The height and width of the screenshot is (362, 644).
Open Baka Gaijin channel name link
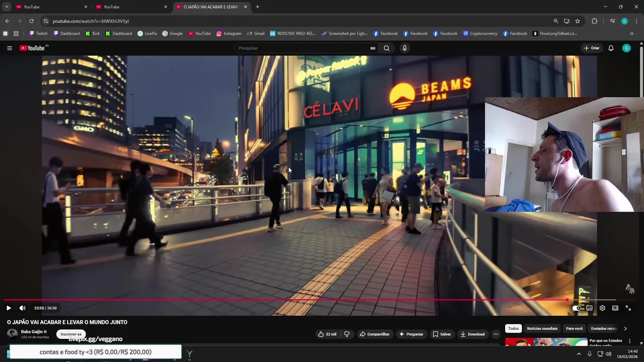[32, 332]
